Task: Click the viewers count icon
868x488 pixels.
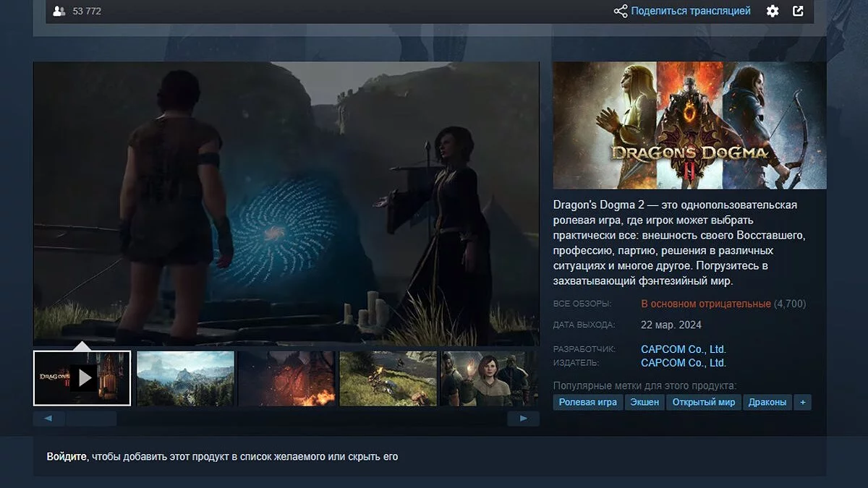Action: click(59, 12)
